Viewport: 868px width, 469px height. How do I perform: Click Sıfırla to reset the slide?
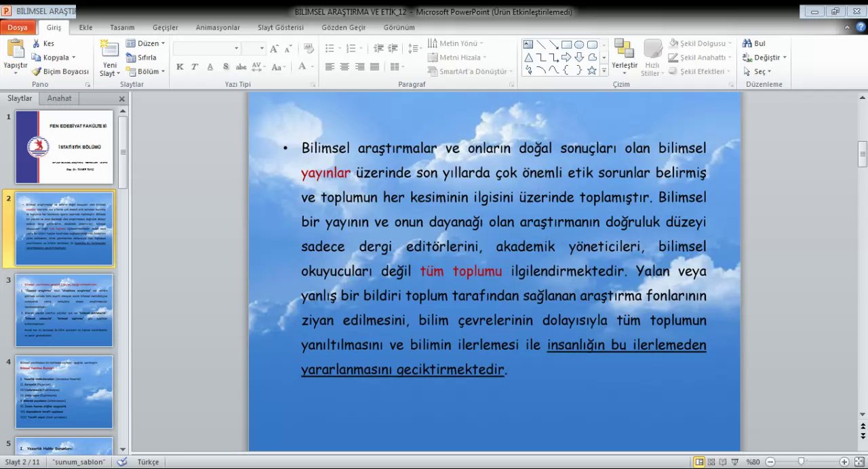coord(141,58)
